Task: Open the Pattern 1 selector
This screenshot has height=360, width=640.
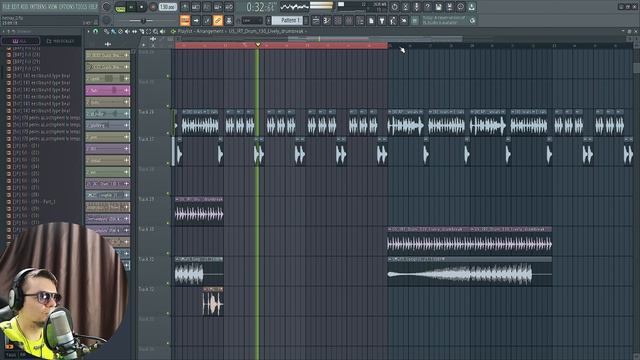Action: click(x=287, y=20)
